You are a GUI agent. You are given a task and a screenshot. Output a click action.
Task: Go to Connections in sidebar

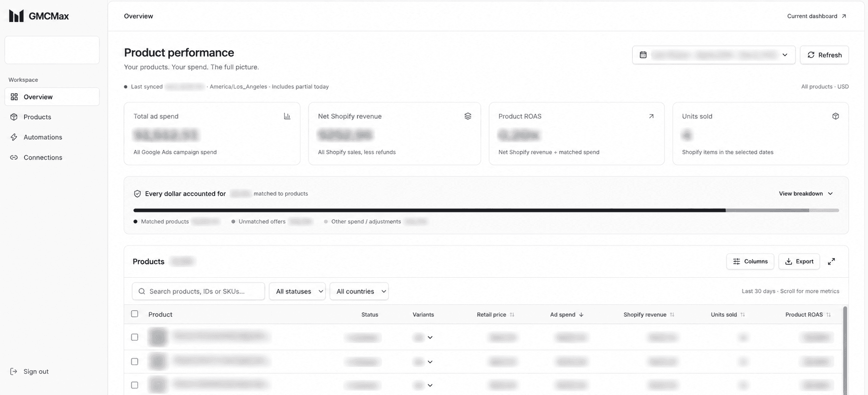click(x=52, y=157)
